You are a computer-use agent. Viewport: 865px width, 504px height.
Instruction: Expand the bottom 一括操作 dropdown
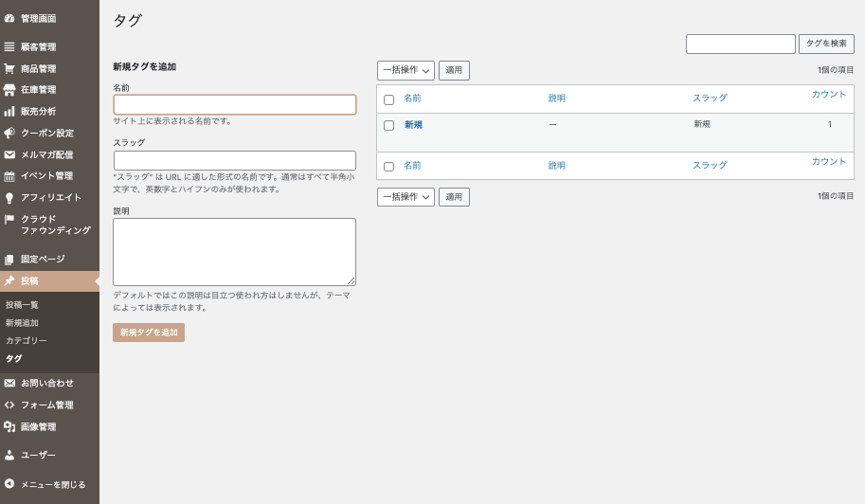[405, 197]
